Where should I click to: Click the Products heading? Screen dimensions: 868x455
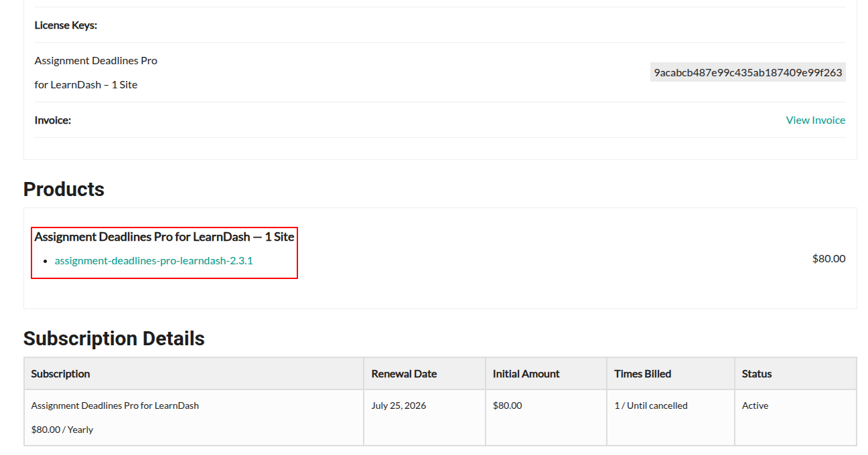coord(64,189)
